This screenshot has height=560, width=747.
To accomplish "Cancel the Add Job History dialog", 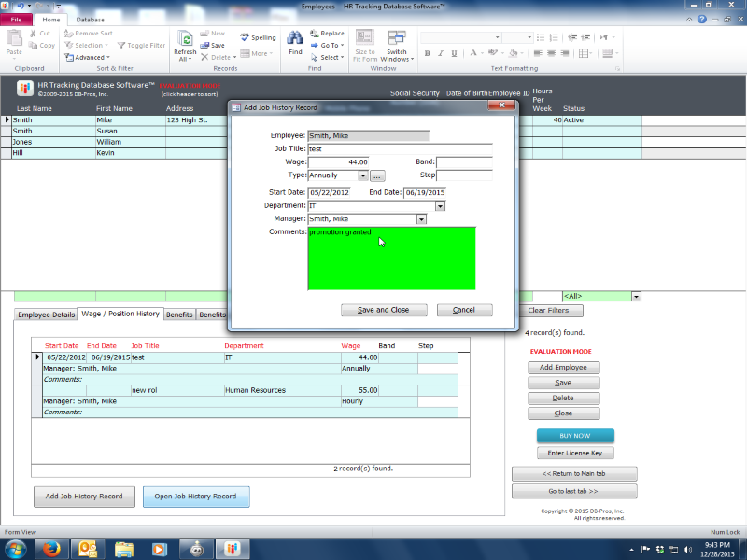I will tap(464, 310).
